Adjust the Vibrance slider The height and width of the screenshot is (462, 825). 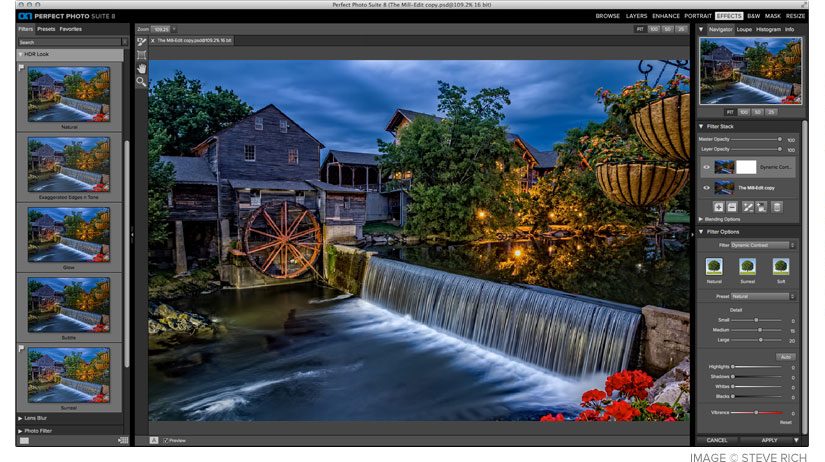[x=756, y=413]
